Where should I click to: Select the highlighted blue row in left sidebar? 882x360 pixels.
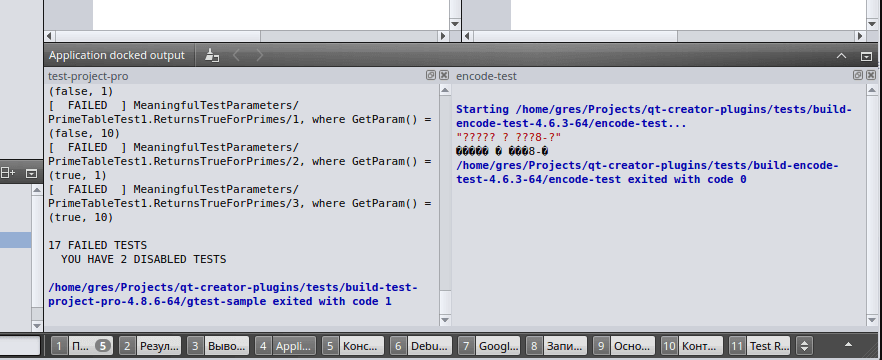[16, 240]
